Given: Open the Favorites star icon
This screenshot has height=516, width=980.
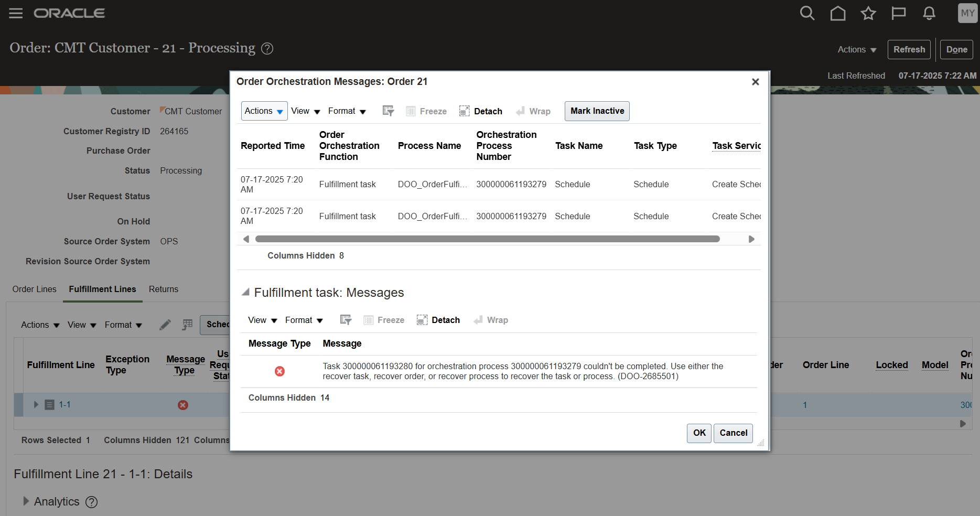Looking at the screenshot, I should coord(868,13).
